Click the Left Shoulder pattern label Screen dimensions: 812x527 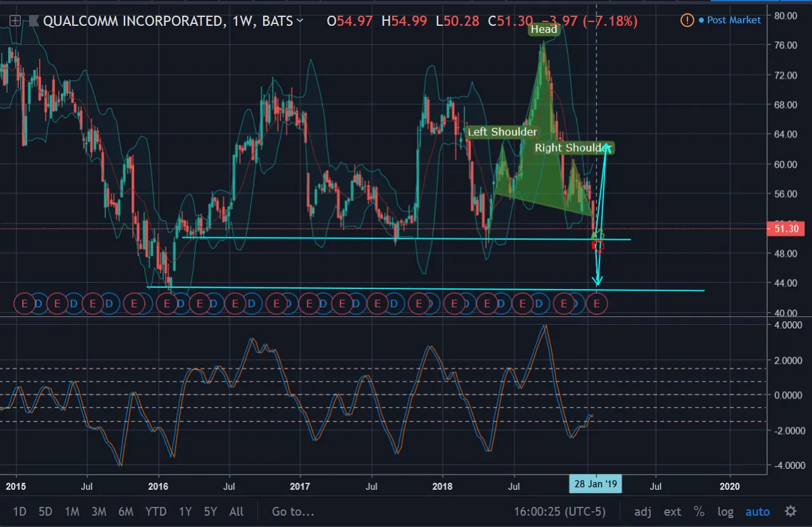[502, 132]
